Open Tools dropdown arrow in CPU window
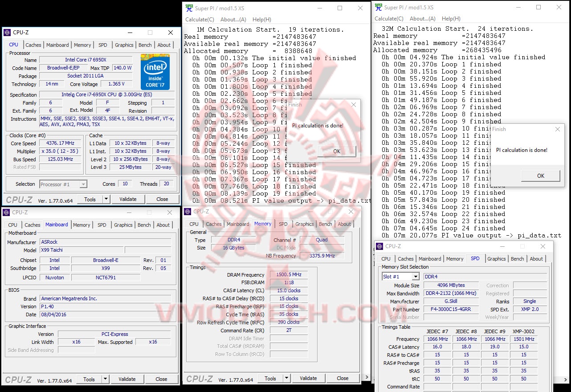This screenshot has height=392, width=571. (x=106, y=199)
